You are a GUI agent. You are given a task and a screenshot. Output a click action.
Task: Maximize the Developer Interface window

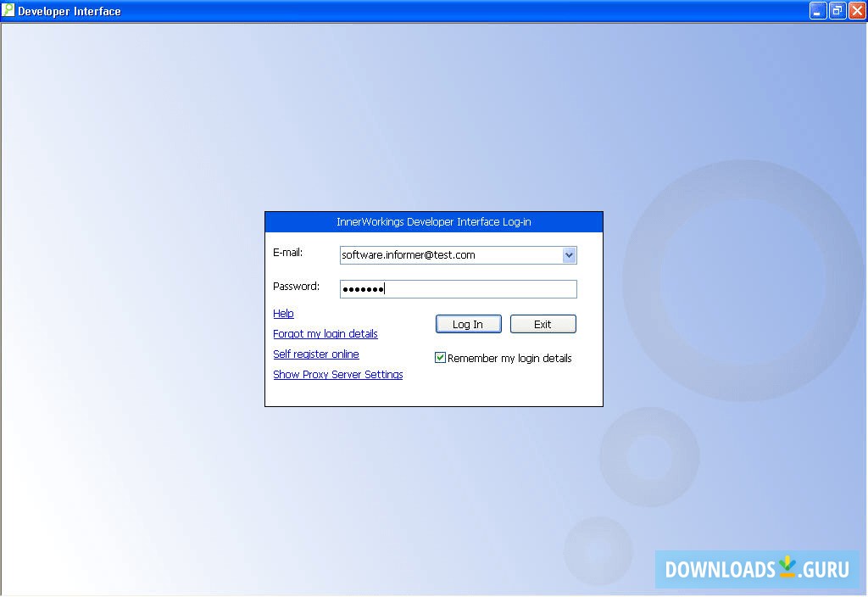(x=836, y=10)
